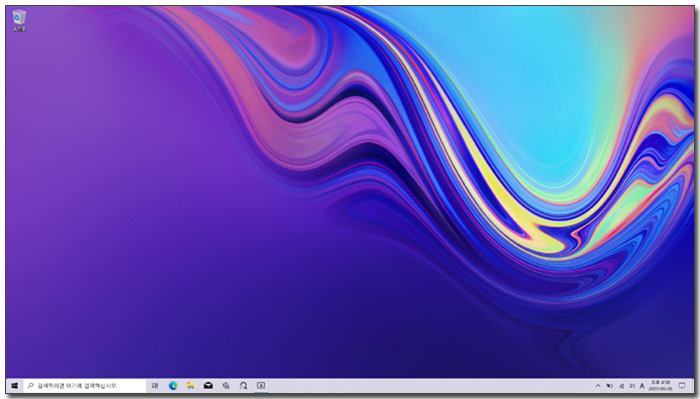Open the Windows Start menu
The height and width of the screenshot is (399, 700).
[x=14, y=386]
